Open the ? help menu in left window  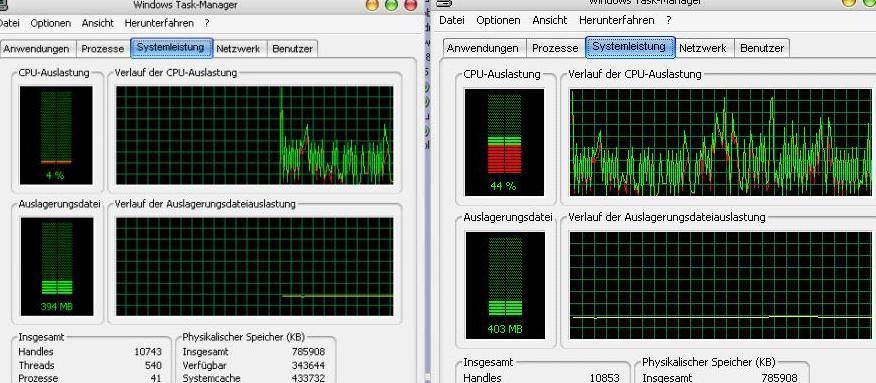point(207,23)
